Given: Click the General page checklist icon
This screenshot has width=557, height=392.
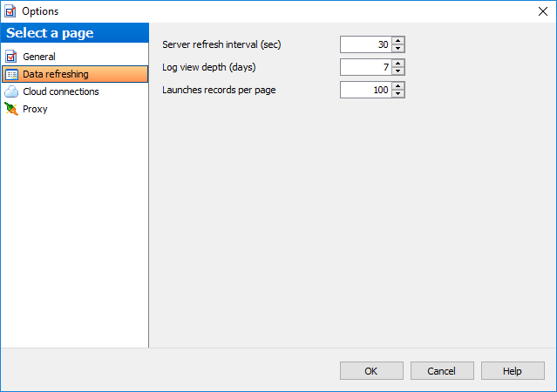Looking at the screenshot, I should tap(12, 57).
